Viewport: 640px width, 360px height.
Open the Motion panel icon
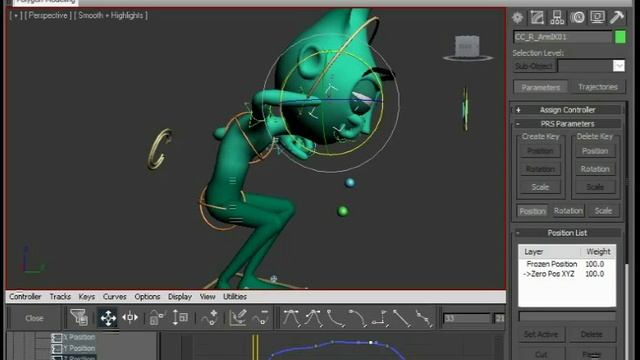click(578, 18)
